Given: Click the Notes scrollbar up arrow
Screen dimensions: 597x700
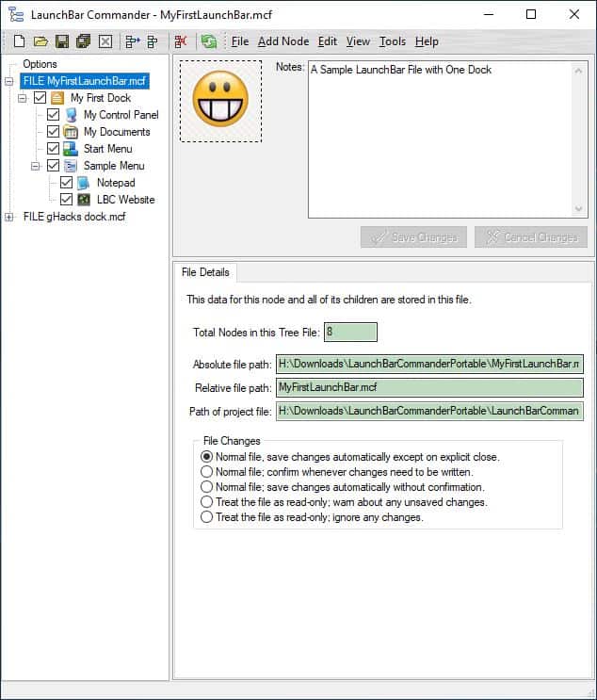Looking at the screenshot, I should click(579, 71).
